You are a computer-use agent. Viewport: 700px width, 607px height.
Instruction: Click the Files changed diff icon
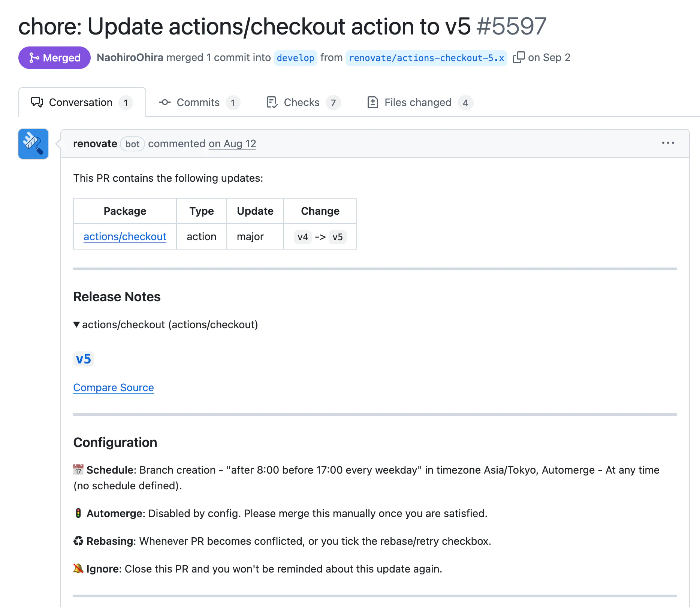[373, 102]
